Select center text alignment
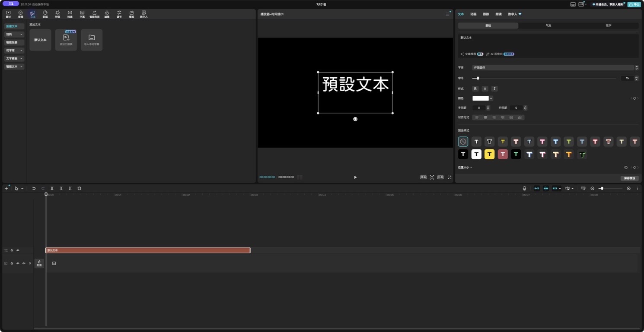 tap(485, 117)
